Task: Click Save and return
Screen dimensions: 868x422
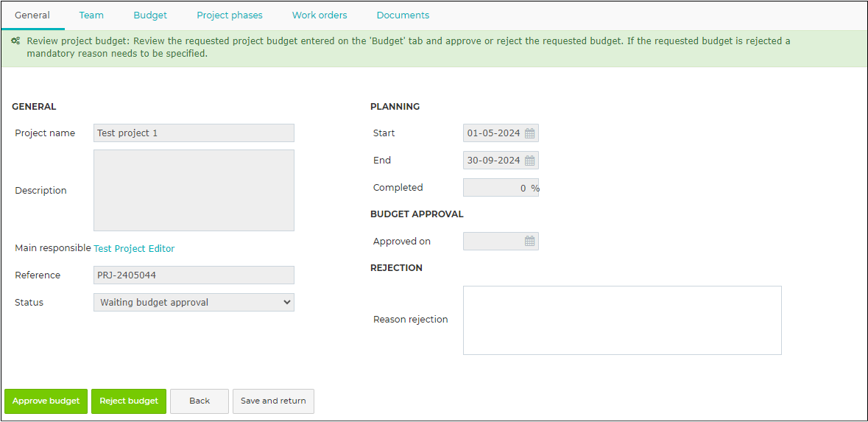Action: pyautogui.click(x=273, y=401)
